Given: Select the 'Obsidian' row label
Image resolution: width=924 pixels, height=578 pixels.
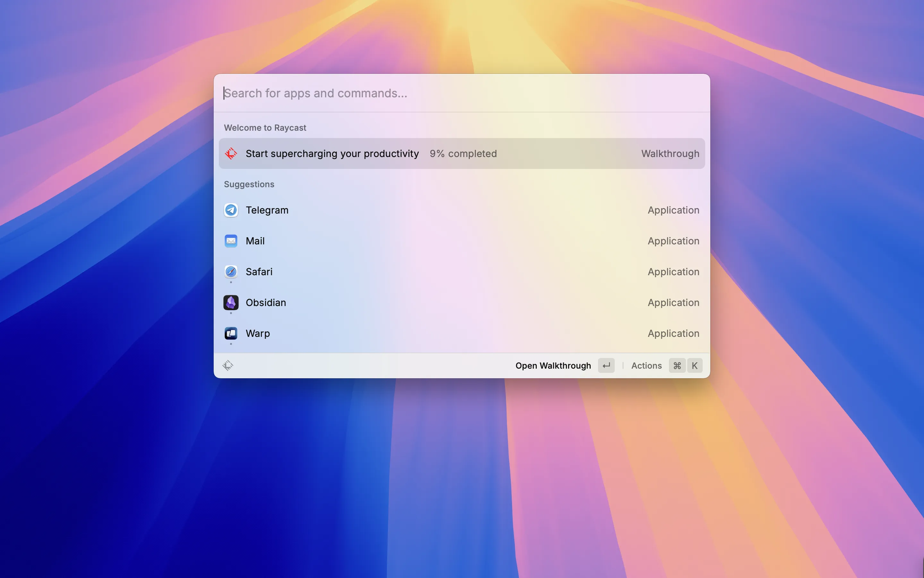Looking at the screenshot, I should pyautogui.click(x=266, y=302).
